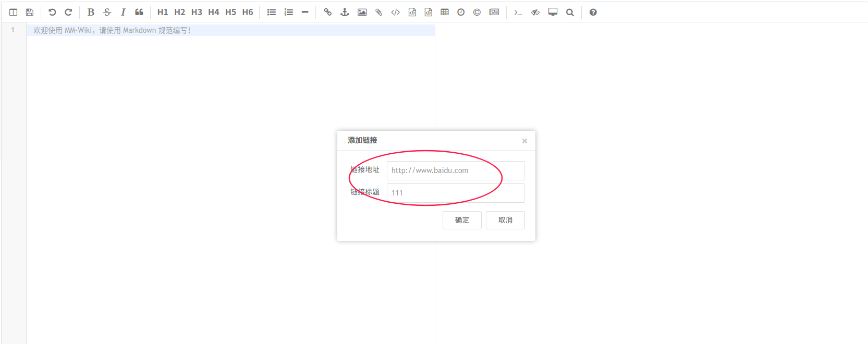The height and width of the screenshot is (344, 868).
Task: Apply bold formatting
Action: (x=91, y=12)
